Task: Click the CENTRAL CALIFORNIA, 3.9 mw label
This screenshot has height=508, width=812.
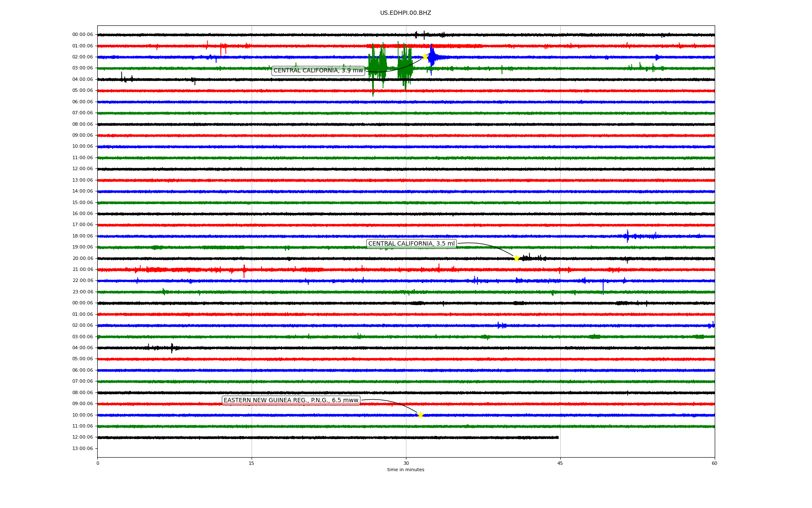Action: [318, 71]
